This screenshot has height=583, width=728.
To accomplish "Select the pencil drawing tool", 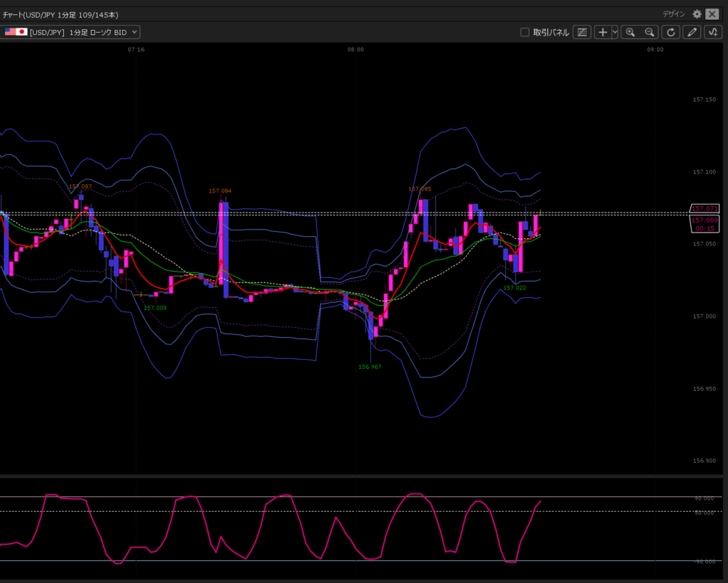I will point(691,32).
